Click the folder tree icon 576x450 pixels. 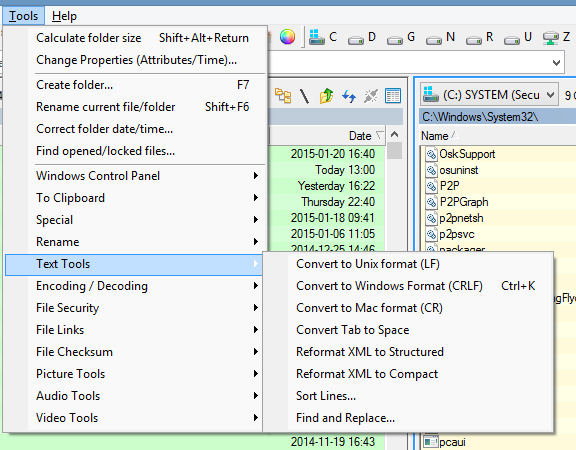(283, 96)
